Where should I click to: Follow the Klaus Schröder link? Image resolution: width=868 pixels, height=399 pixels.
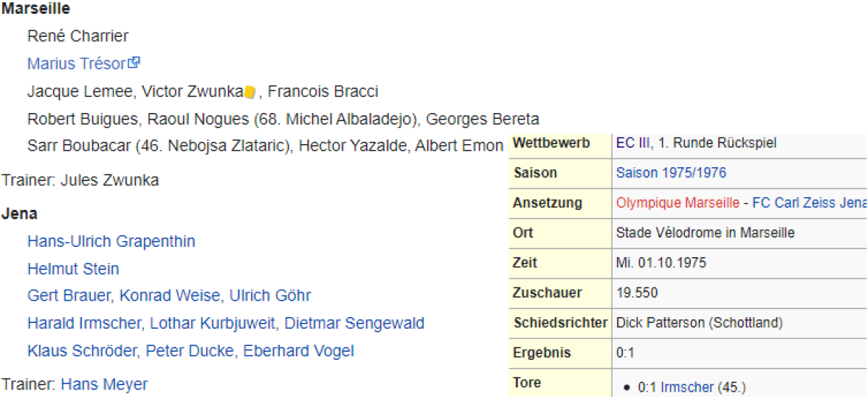tap(82, 351)
